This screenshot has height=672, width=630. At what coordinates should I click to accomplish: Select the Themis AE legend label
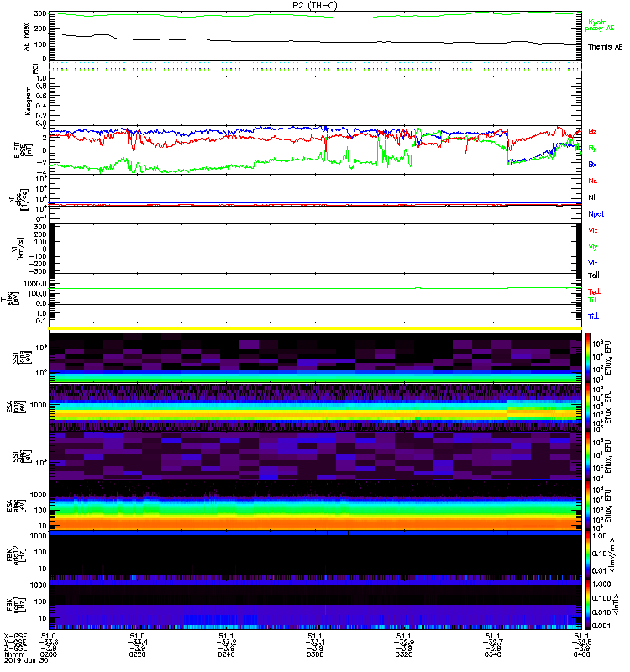(605, 47)
